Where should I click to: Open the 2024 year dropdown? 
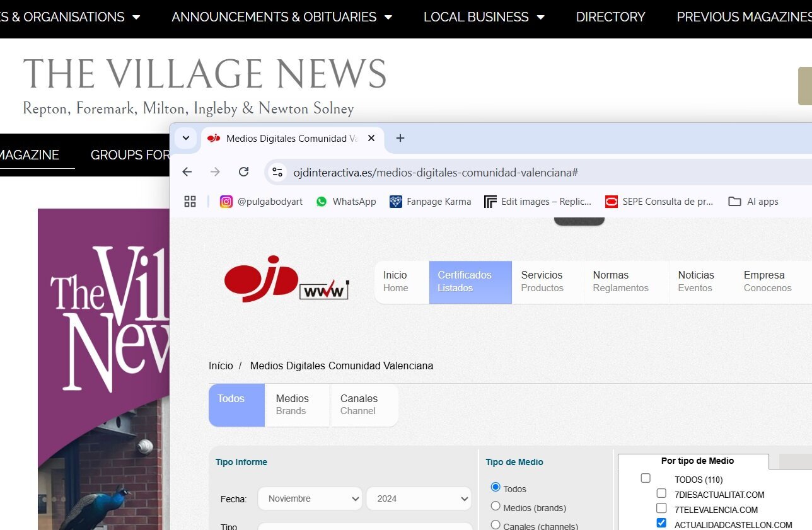419,498
